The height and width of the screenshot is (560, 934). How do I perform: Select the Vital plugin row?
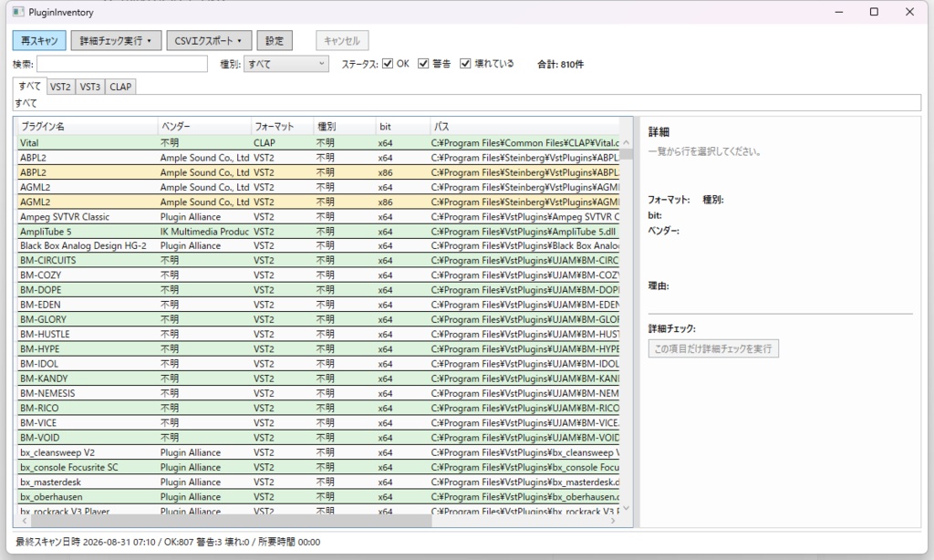pyautogui.click(x=318, y=143)
